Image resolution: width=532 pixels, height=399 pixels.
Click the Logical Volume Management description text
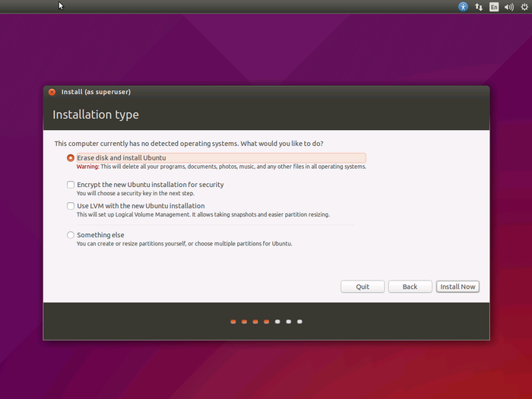tap(203, 214)
